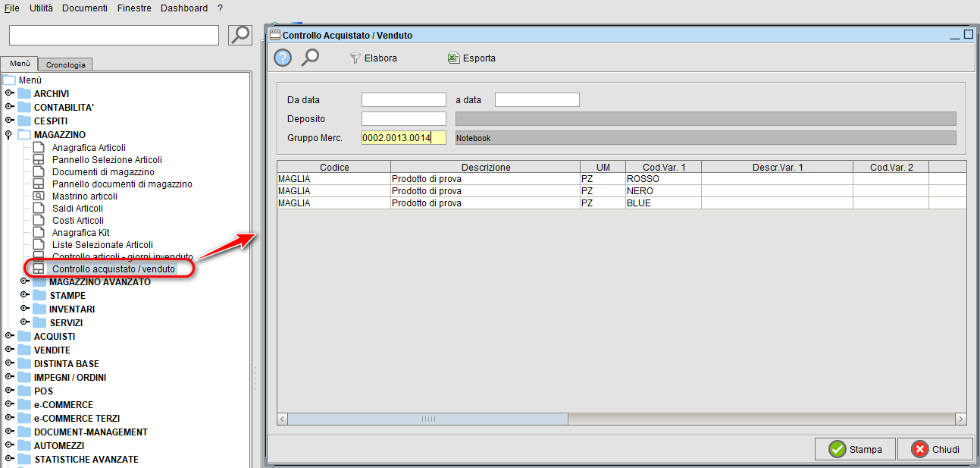Click the Chiudi button

pos(935,449)
